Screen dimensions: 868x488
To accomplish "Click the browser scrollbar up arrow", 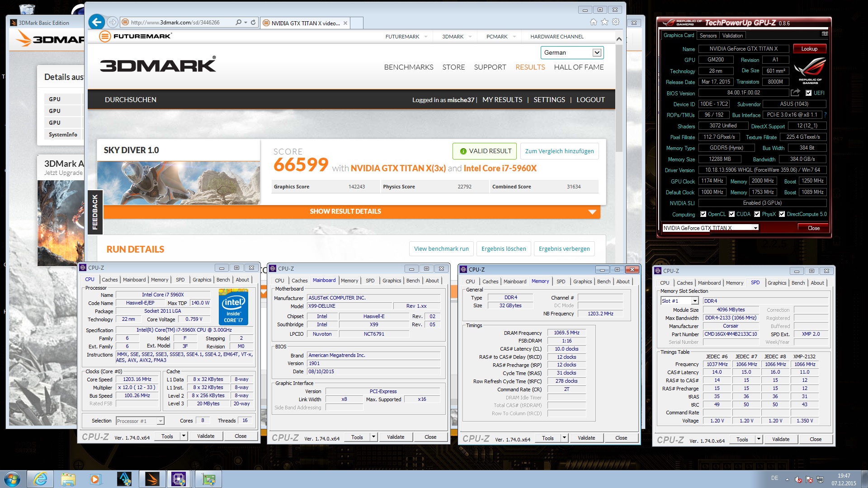I will click(x=619, y=39).
